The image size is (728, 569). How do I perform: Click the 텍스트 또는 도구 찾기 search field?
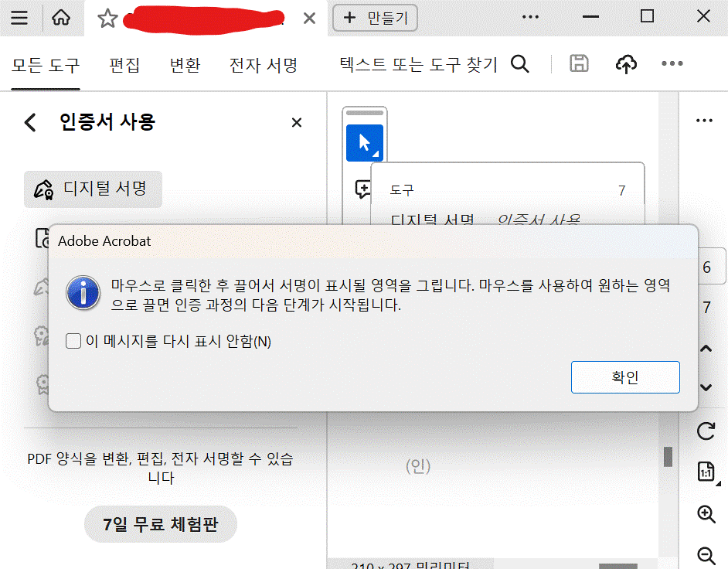click(419, 64)
